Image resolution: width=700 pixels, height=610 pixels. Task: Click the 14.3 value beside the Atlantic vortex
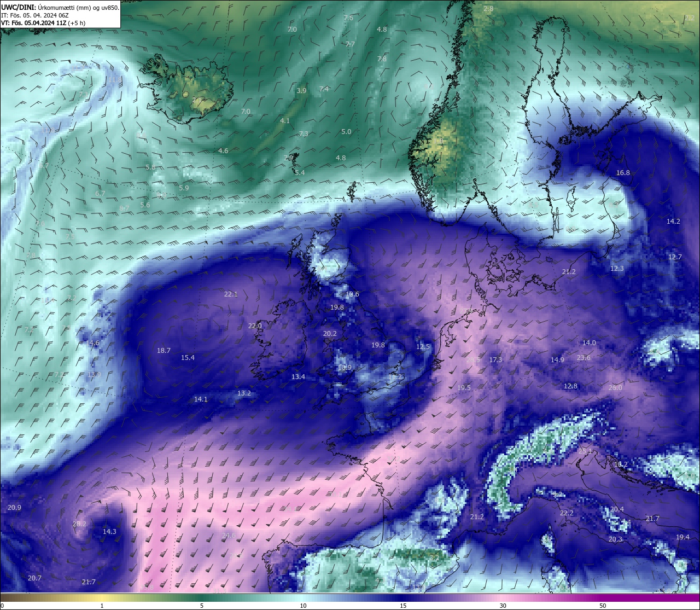click(x=109, y=532)
